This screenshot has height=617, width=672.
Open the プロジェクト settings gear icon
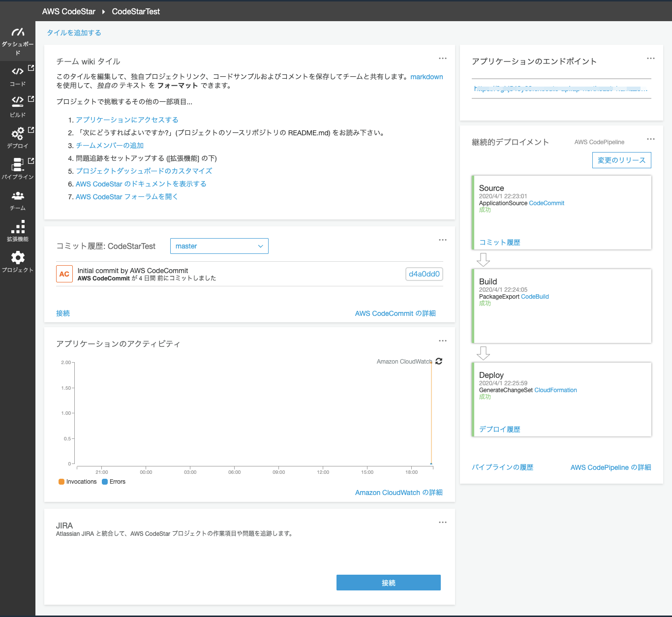[18, 257]
